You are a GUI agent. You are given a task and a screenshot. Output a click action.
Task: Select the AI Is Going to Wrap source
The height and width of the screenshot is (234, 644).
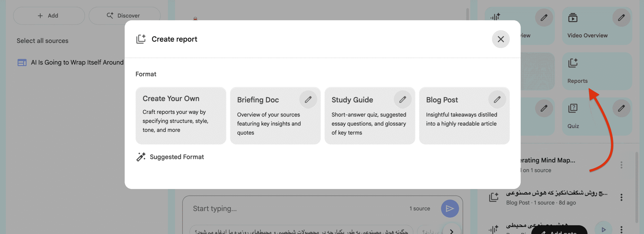tap(77, 62)
